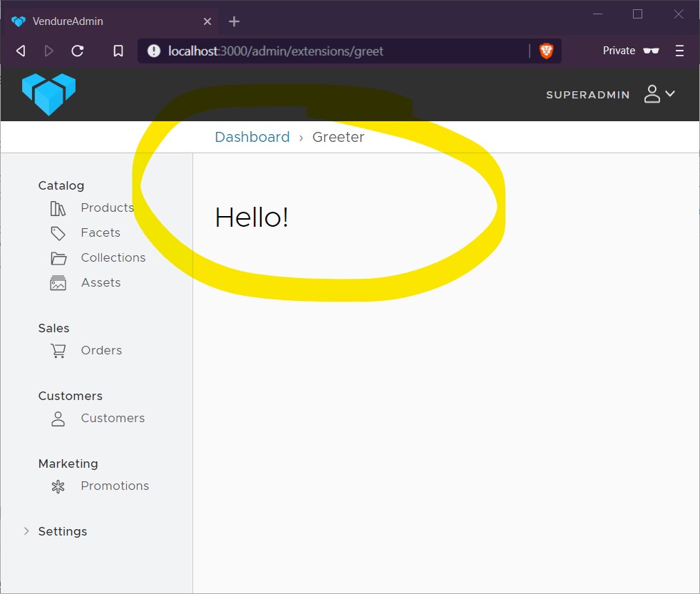Open Assets via the image icon

58,283
